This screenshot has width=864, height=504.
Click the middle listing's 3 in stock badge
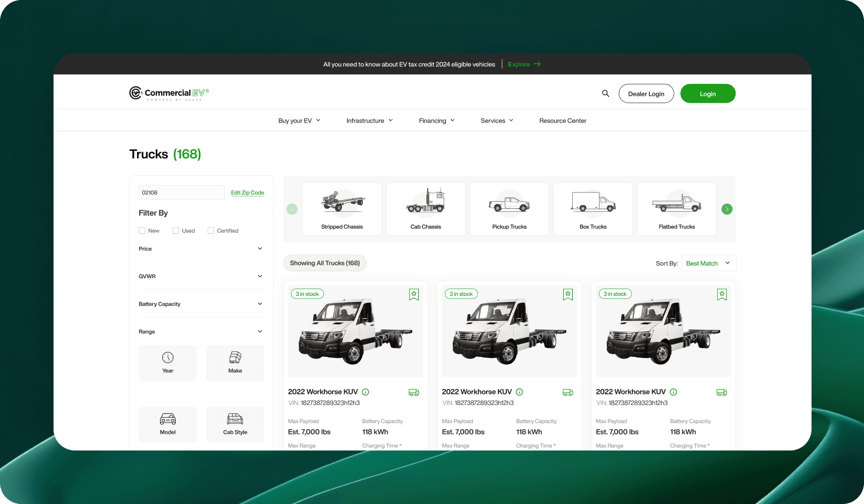[461, 294]
